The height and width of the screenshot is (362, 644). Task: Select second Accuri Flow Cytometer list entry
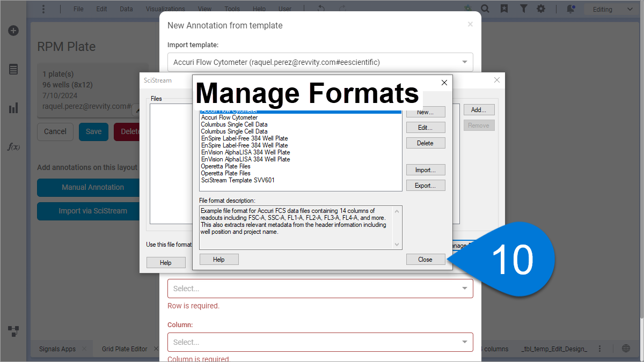tap(229, 117)
